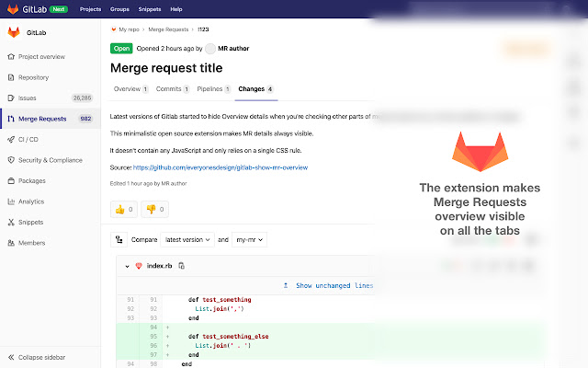Switch to the Overview tab

(x=130, y=89)
